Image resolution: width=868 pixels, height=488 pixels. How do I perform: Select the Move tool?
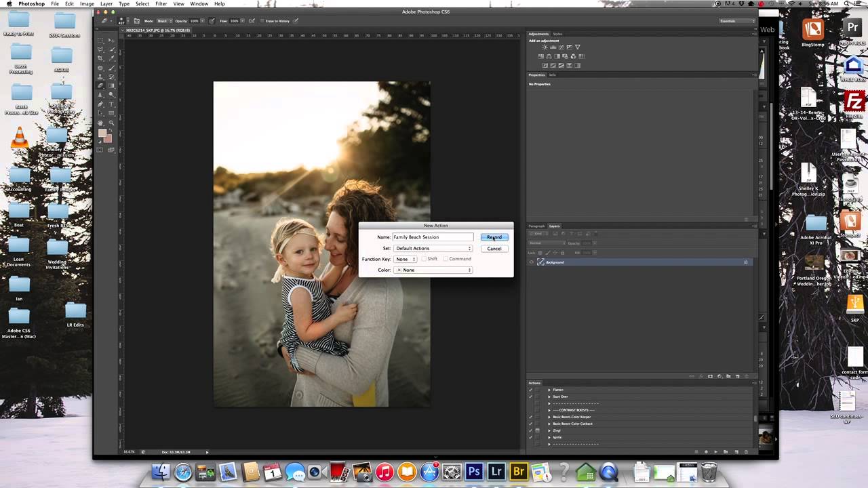[x=111, y=41]
